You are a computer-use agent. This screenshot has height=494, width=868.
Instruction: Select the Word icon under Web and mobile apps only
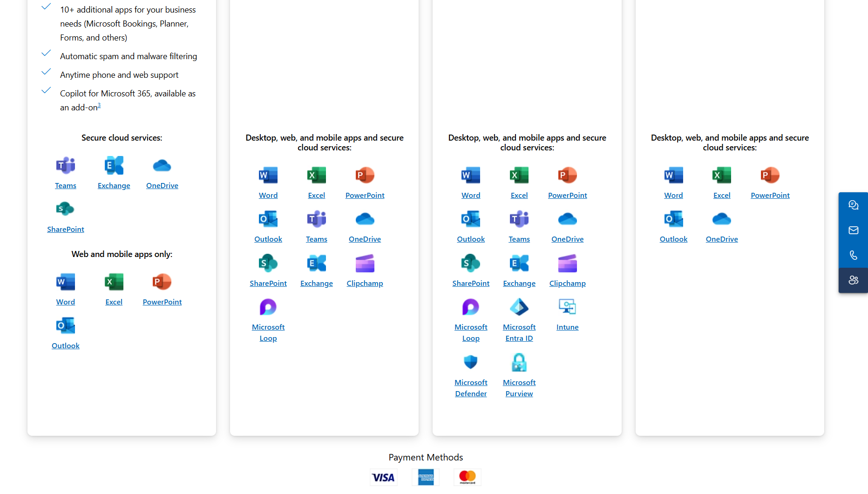(x=66, y=282)
